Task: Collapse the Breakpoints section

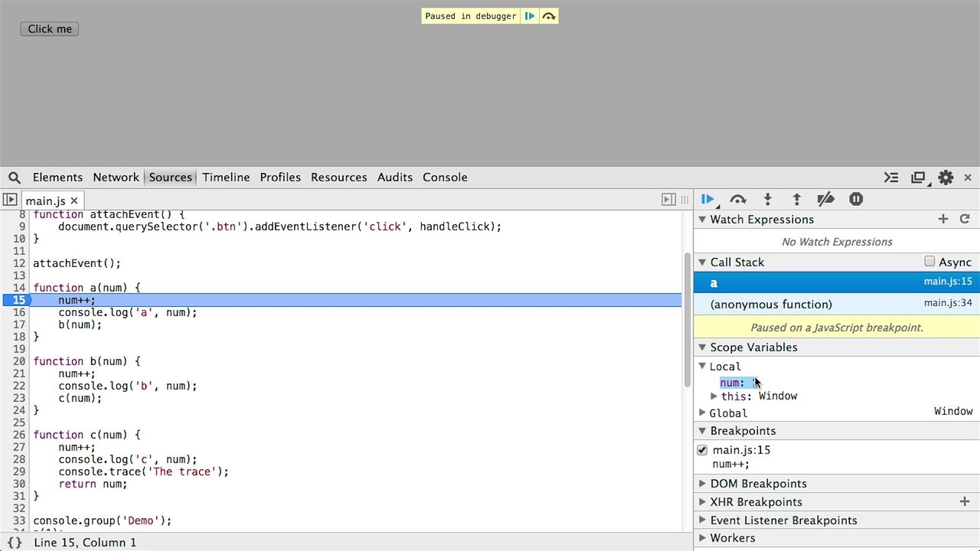Action: [x=702, y=431]
